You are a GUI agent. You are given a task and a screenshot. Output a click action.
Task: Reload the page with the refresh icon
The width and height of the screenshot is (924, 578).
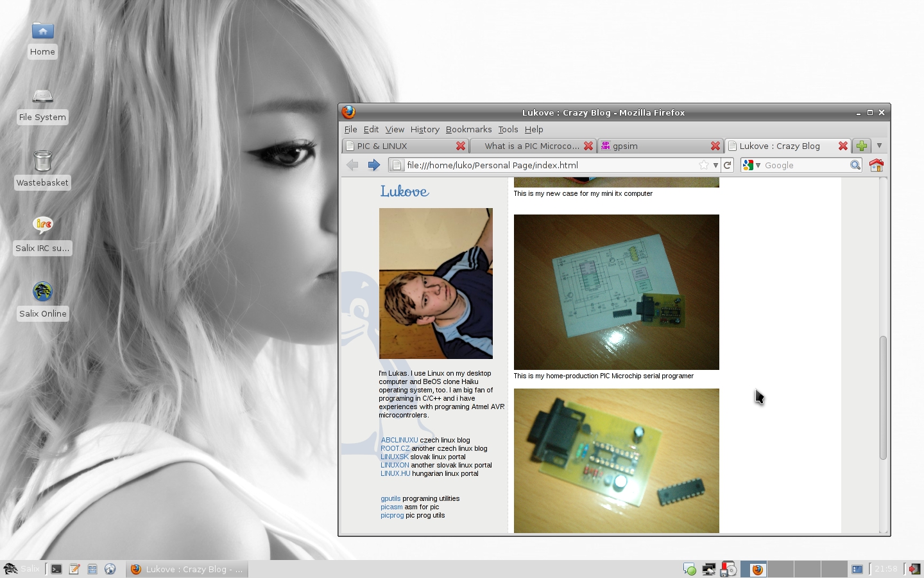tap(728, 165)
